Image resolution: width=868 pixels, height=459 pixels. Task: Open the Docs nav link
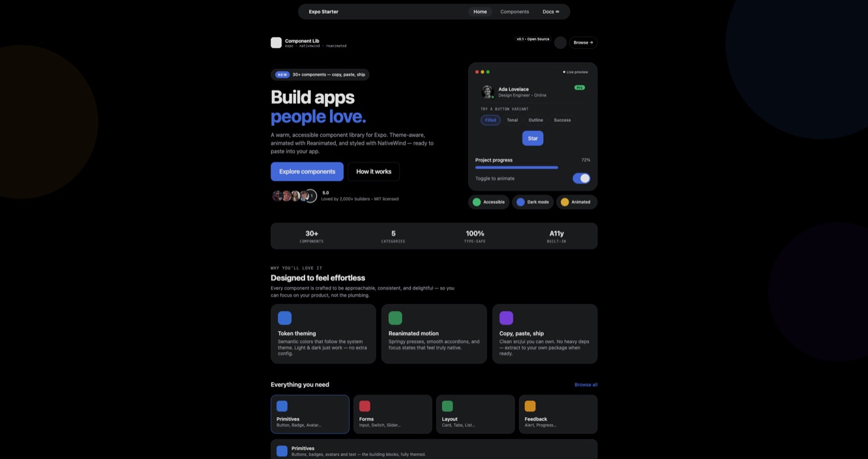click(551, 12)
